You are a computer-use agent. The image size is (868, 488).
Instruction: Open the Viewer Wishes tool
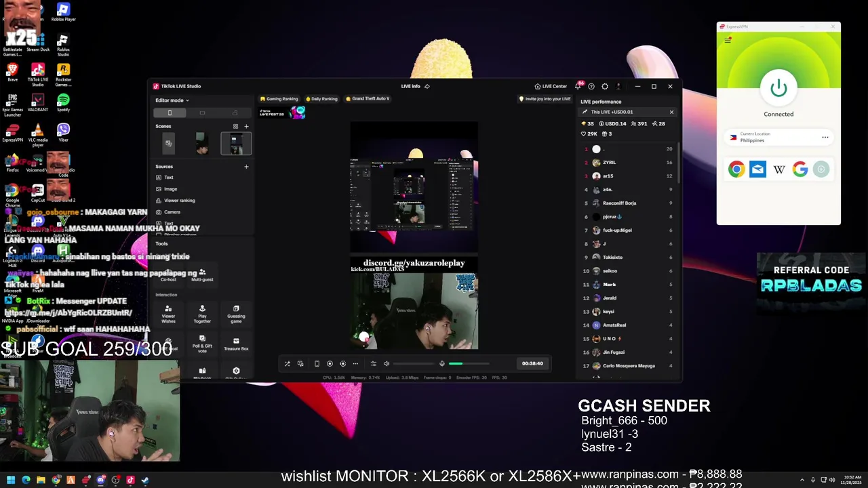click(168, 314)
